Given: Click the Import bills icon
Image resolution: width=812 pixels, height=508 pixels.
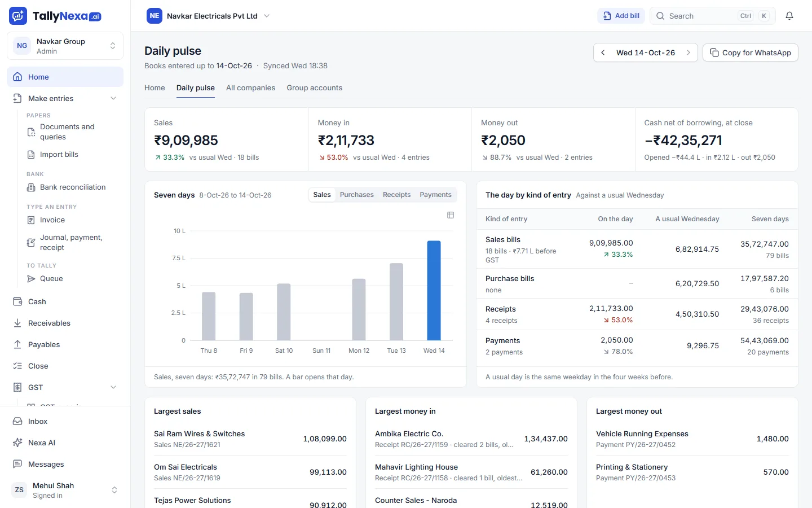Looking at the screenshot, I should pos(32,155).
